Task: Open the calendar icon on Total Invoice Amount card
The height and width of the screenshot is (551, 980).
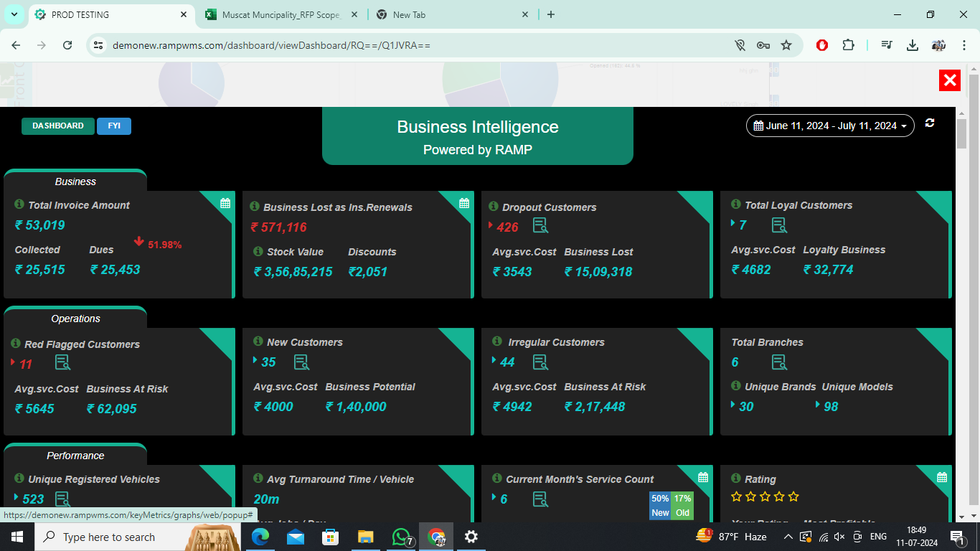Action: coord(224,203)
